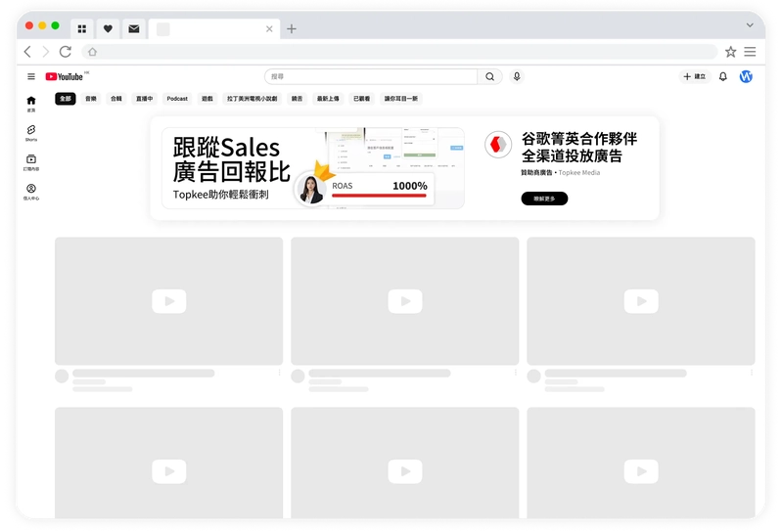
Task: Open the browser menu with three lines
Action: pyautogui.click(x=750, y=52)
